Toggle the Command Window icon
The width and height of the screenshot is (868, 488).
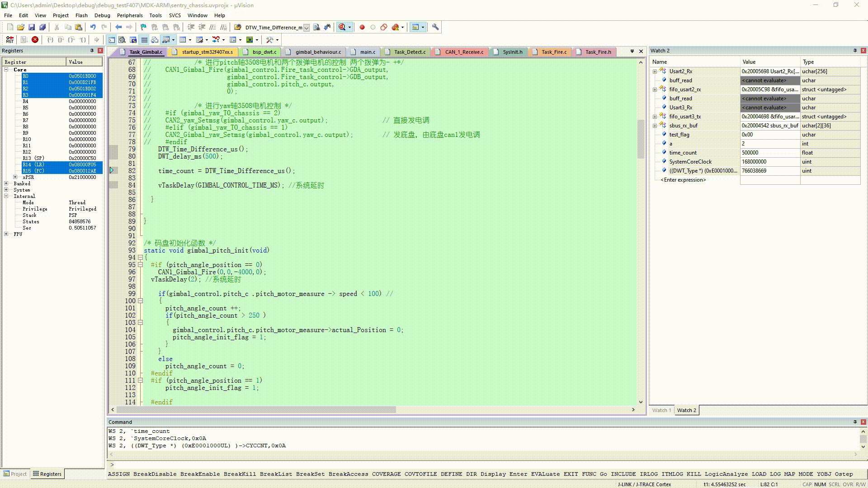pyautogui.click(x=112, y=40)
